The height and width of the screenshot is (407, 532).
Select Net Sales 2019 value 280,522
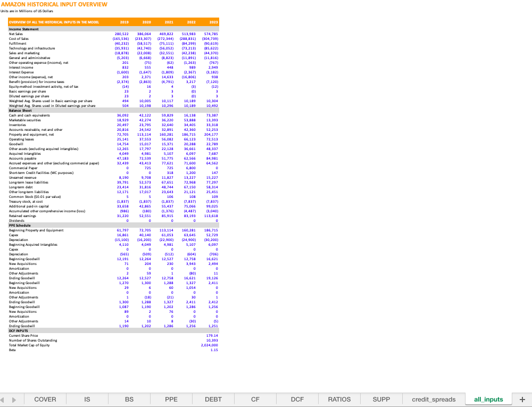(x=121, y=34)
